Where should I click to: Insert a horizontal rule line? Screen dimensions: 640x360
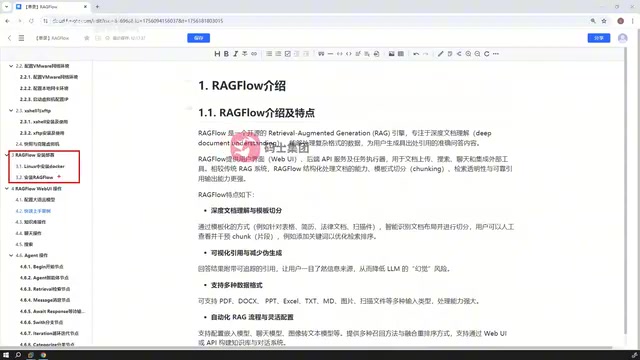330,54
